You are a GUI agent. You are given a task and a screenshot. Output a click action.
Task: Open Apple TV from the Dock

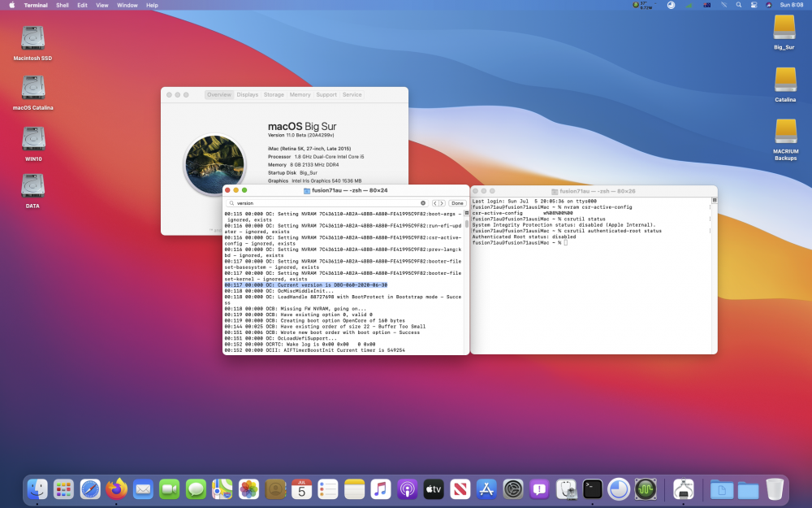434,488
